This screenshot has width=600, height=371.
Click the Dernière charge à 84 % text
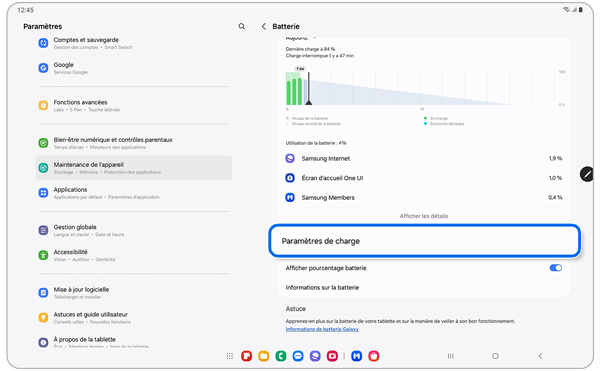click(x=310, y=49)
